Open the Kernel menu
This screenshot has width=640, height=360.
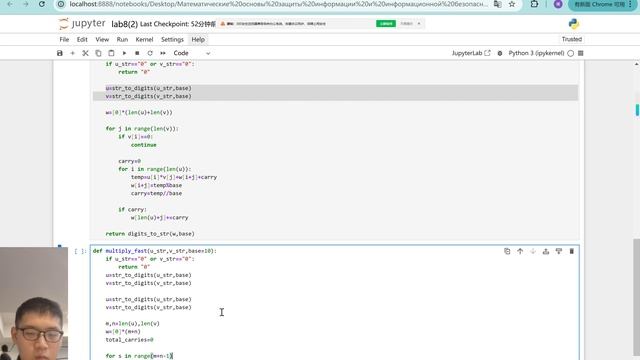144,40
